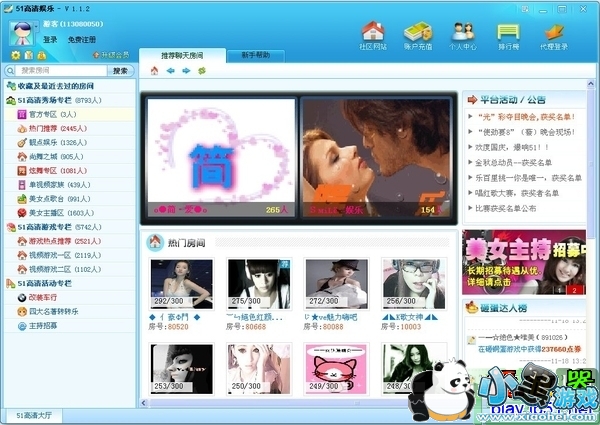Viewport: 600px width, 425px height.
Task: Click the magnifier icon in the search box
Action: 10,70
